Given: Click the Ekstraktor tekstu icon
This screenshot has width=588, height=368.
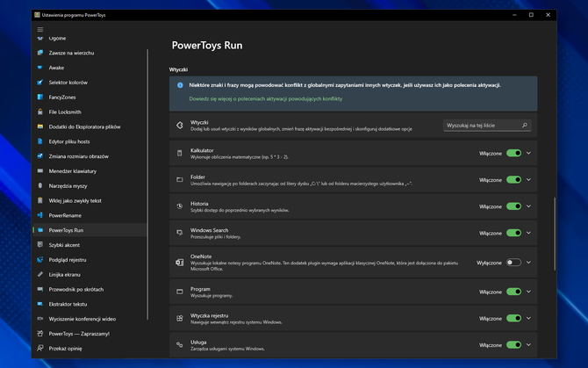Looking at the screenshot, I should (40, 304).
